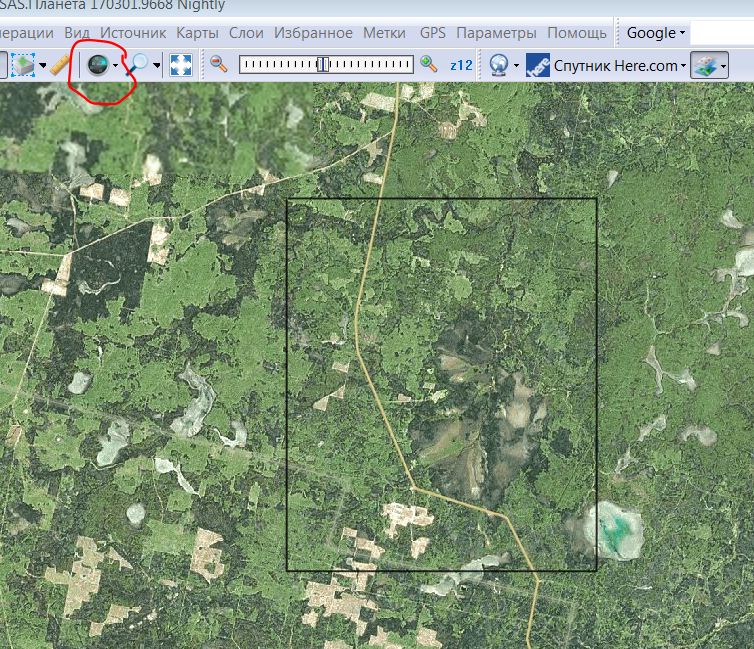Open the dropdown arrow beside globe icon
The height and width of the screenshot is (649, 754).
[116, 65]
